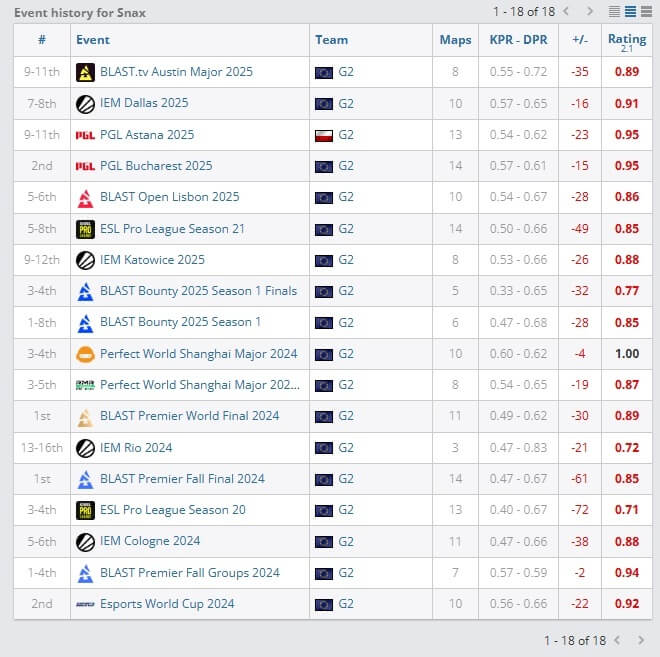Sort by Event column header
Viewport: 660px width, 657px height.
point(93,40)
